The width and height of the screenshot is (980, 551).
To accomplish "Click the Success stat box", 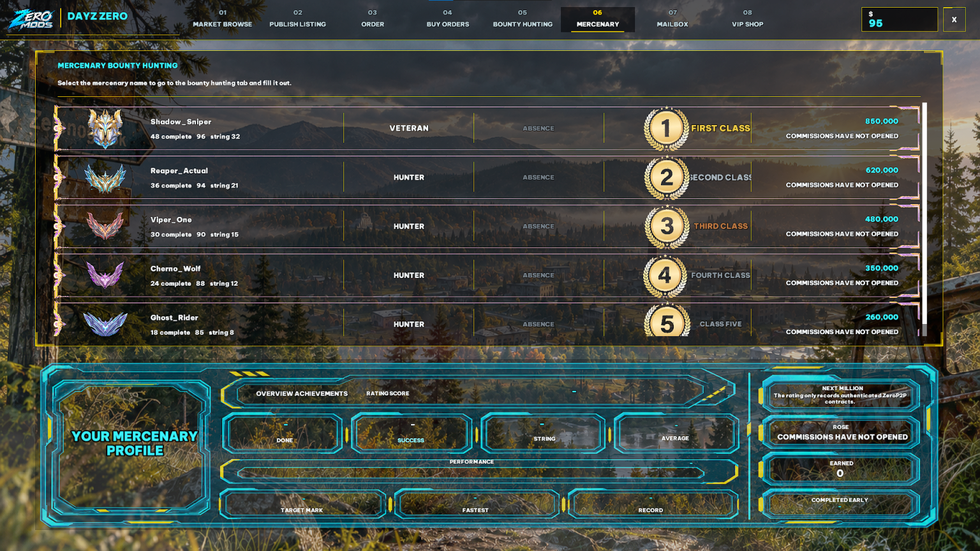I will tap(412, 434).
